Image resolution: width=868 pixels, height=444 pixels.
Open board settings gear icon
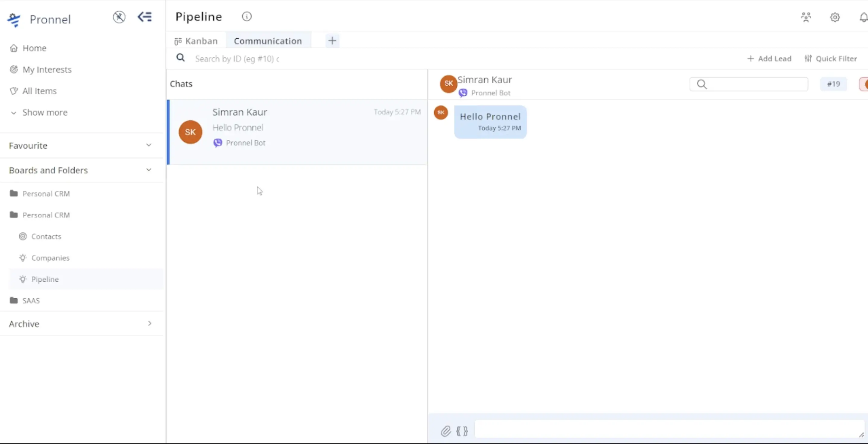[x=835, y=17]
